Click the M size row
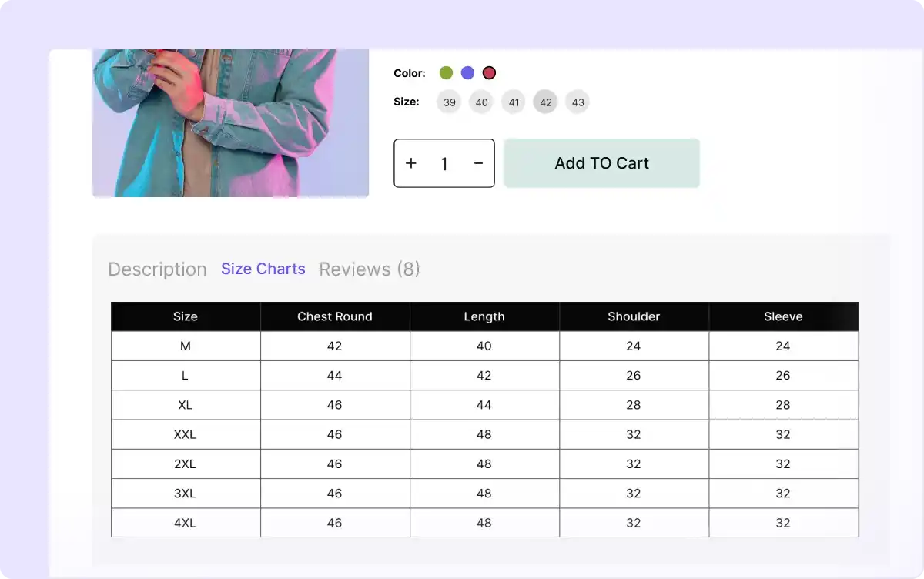The image size is (924, 579). click(x=185, y=346)
